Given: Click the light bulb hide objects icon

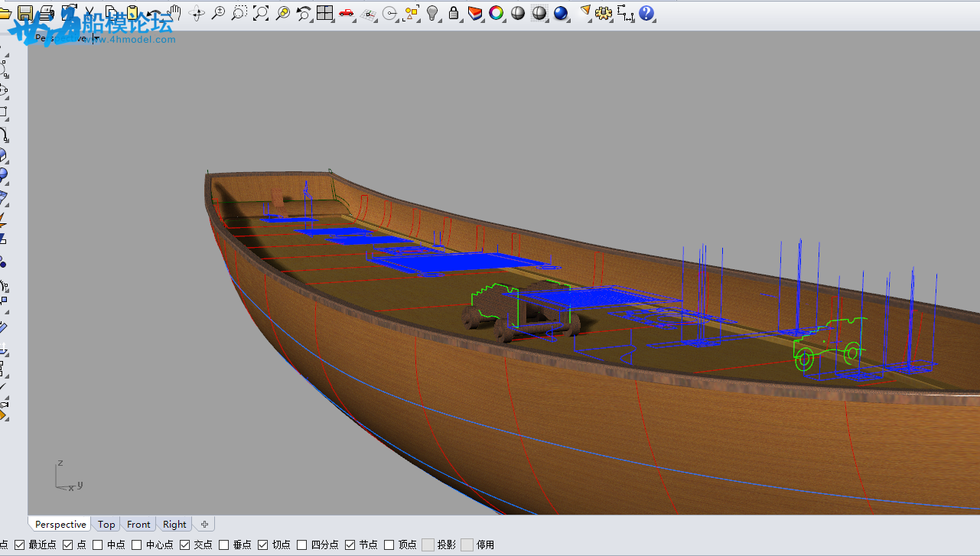Looking at the screenshot, I should [x=433, y=13].
